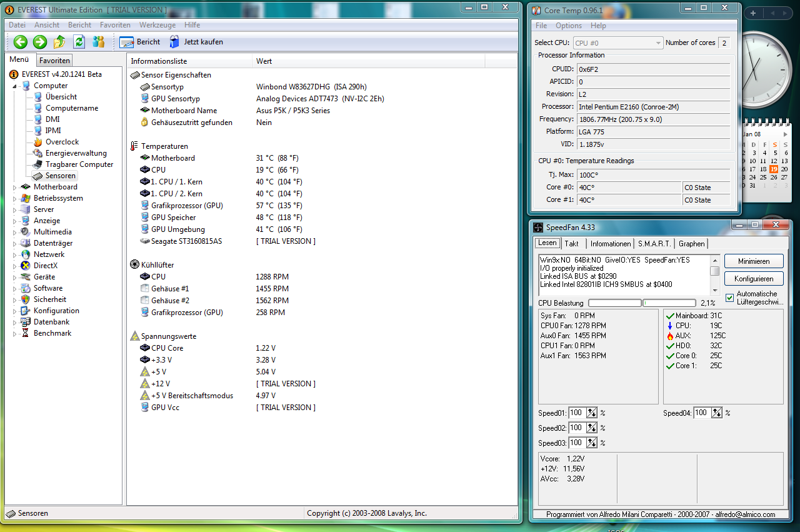Open Options menu in Core Temp

click(x=569, y=26)
